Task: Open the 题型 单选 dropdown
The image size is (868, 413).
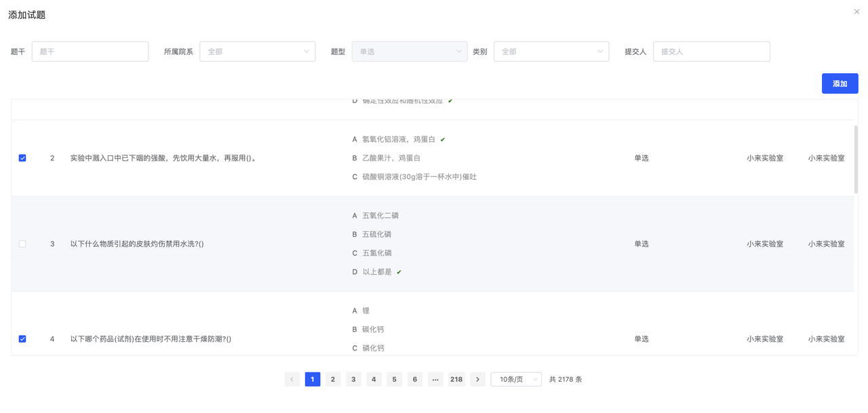Action: click(409, 52)
